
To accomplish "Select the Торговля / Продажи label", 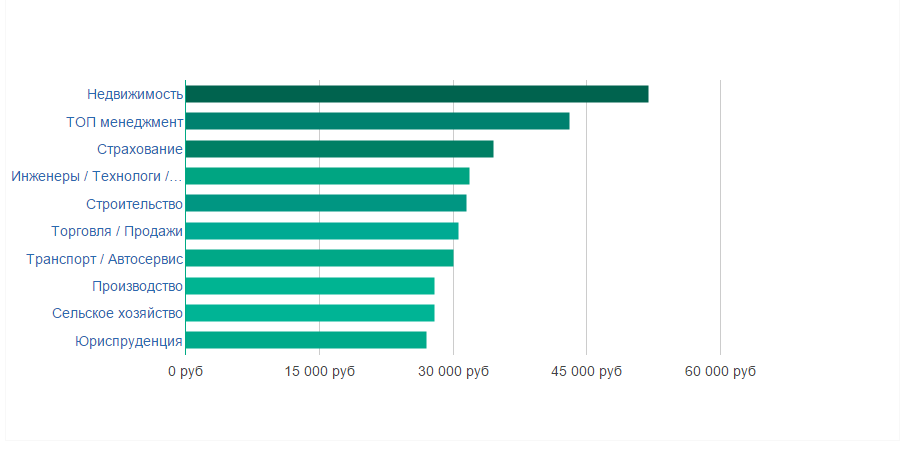I will click(117, 231).
